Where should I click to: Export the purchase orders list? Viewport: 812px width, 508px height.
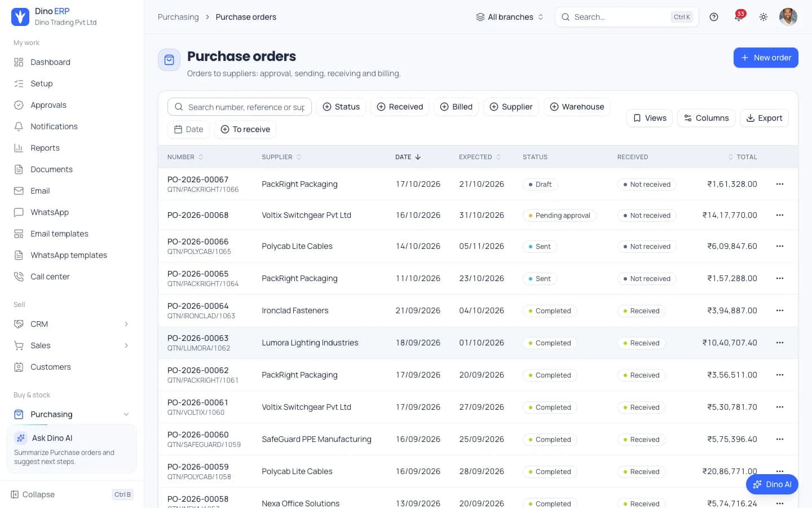coord(764,118)
